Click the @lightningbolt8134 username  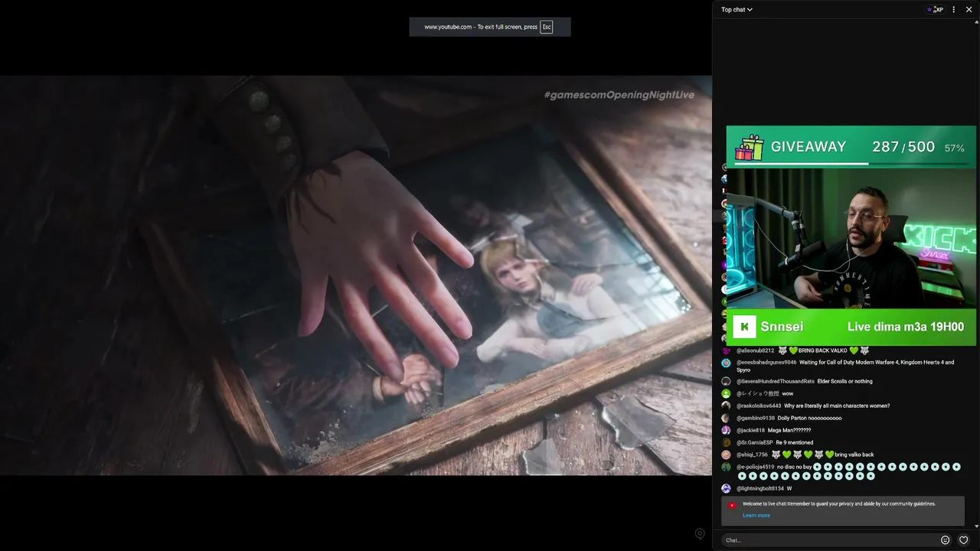(x=759, y=488)
